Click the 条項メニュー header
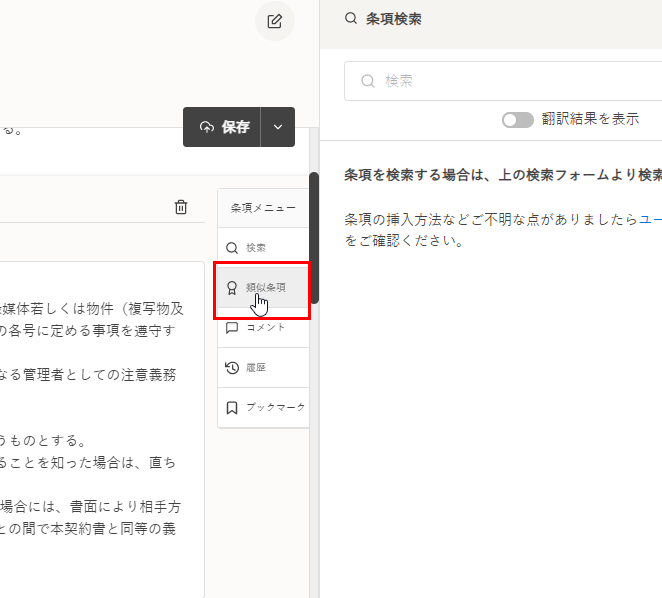 (263, 208)
